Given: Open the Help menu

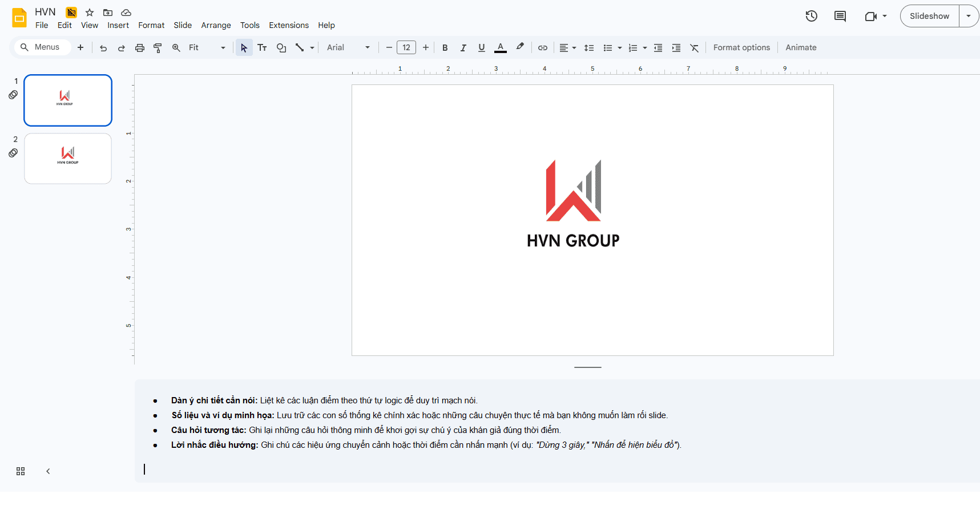Looking at the screenshot, I should click(x=326, y=25).
